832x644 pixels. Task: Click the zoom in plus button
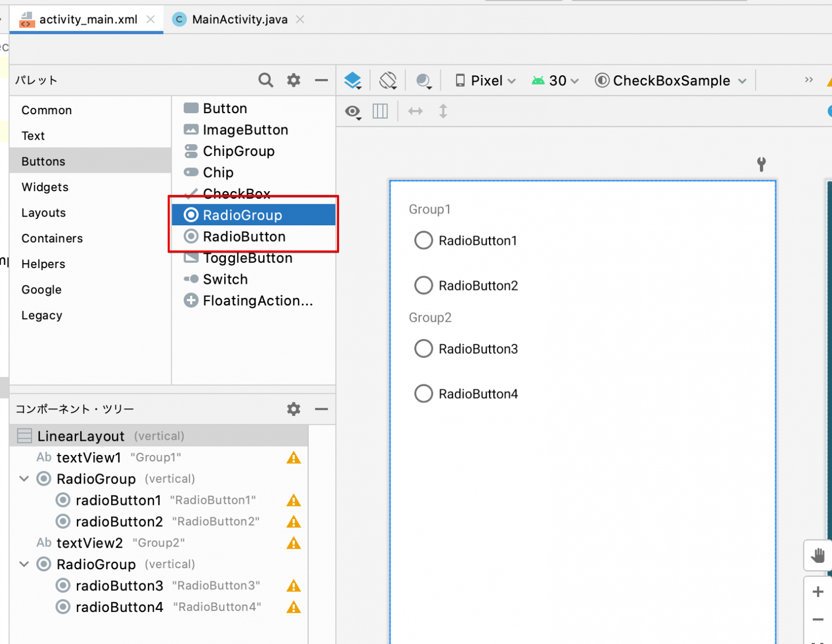coord(817,591)
